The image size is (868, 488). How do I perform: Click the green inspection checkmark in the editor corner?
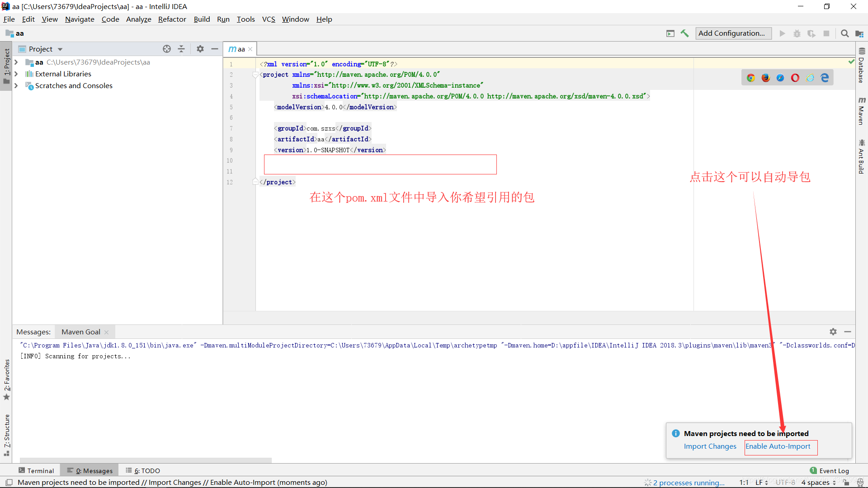pyautogui.click(x=851, y=61)
